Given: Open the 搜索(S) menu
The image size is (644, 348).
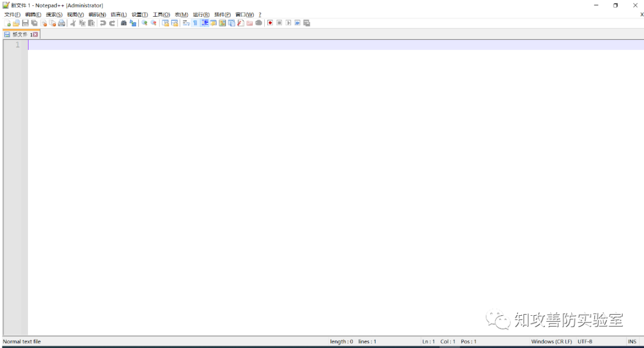Looking at the screenshot, I should 54,14.
